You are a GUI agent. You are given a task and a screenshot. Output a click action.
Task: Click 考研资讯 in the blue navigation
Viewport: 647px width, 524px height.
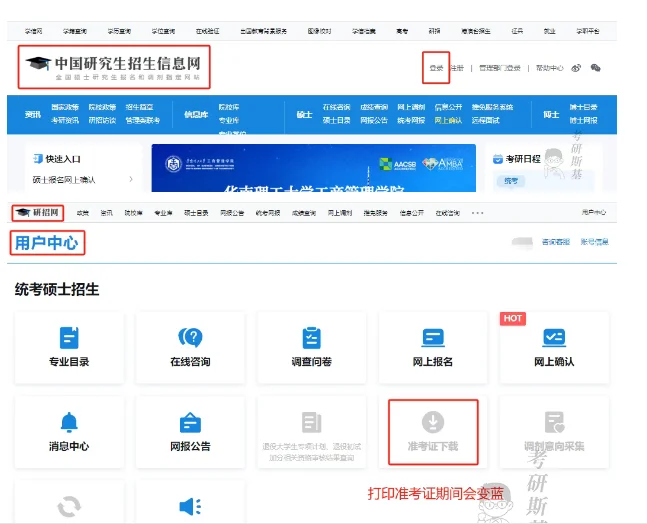65,120
